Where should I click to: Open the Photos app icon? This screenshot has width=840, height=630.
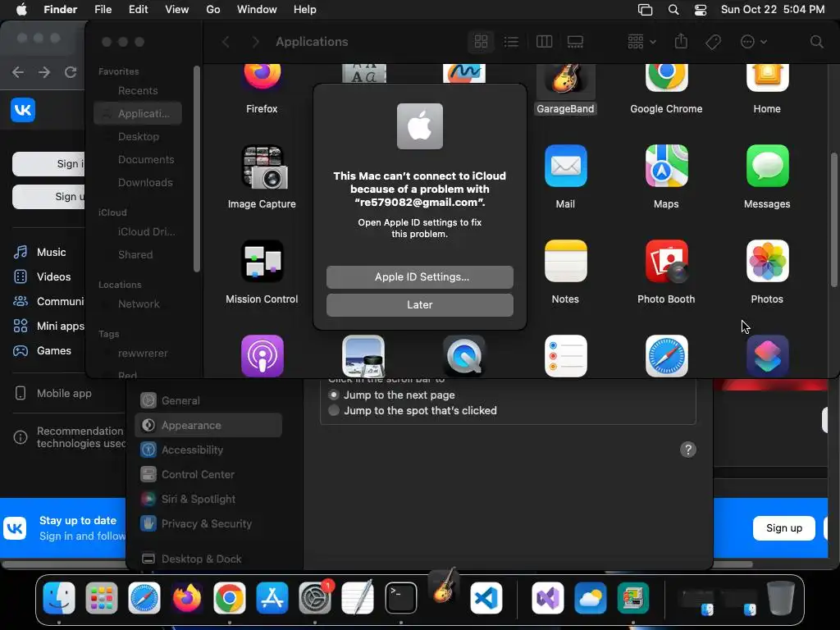click(767, 262)
